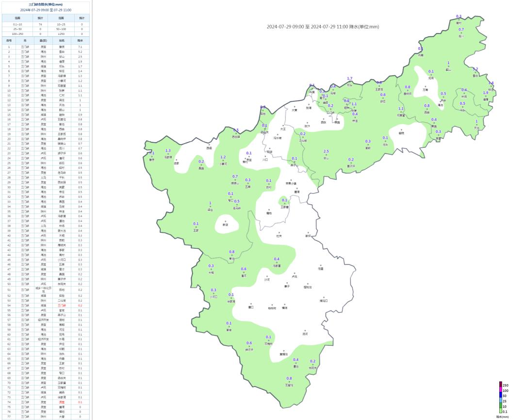Click the 降水 column header in the station table
The width and height of the screenshot is (524, 420).
click(80, 41)
